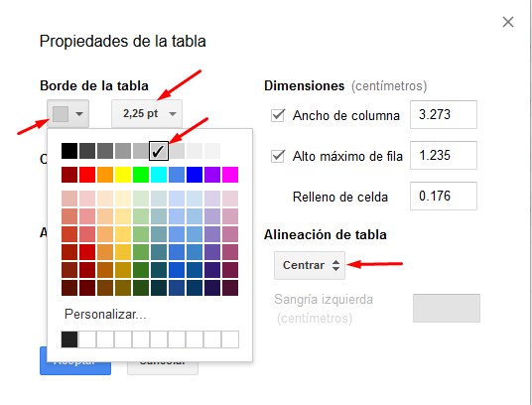Choose Personalizar... for a custom color
This screenshot has height=405, width=532.
(x=105, y=314)
